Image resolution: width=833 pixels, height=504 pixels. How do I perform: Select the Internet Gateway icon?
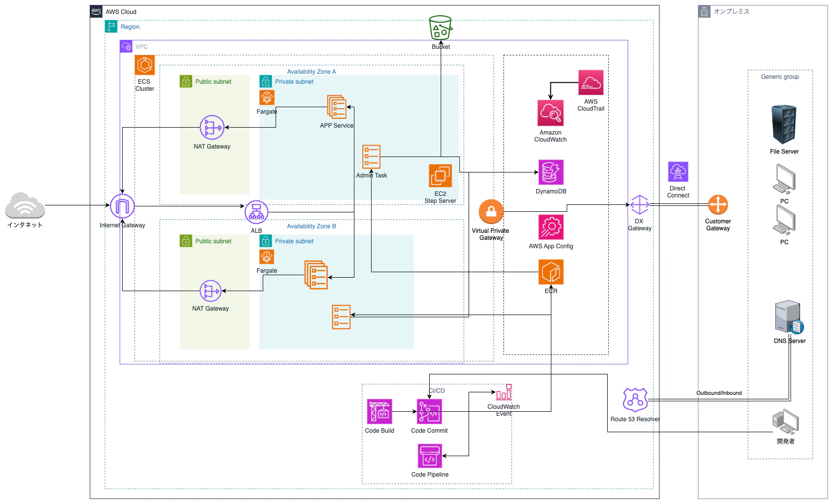[122, 206]
